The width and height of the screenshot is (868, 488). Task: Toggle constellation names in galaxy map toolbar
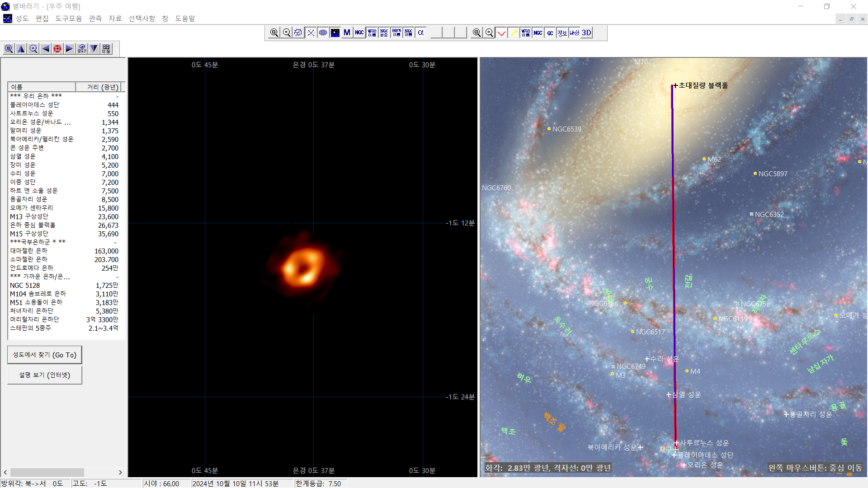(x=526, y=33)
